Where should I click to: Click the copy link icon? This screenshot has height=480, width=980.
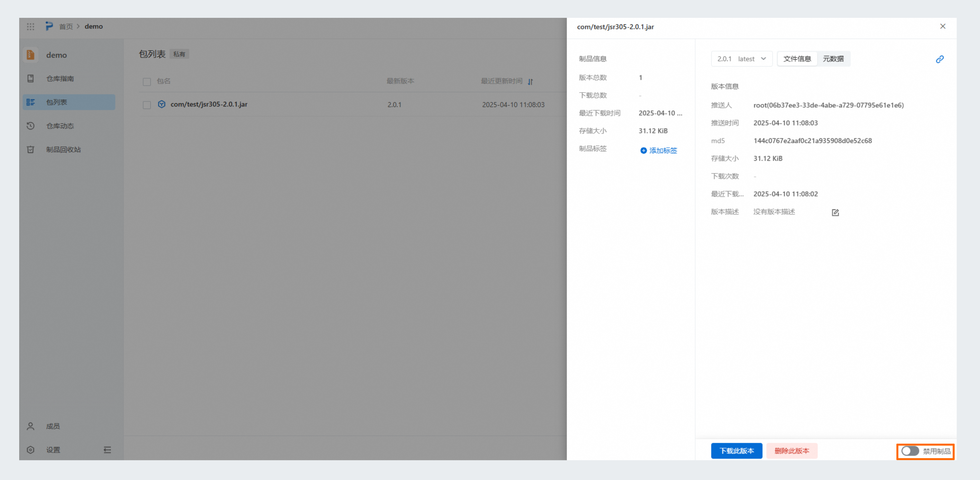coord(939,59)
